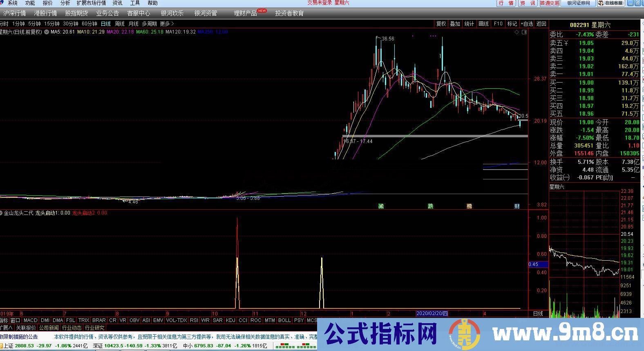
Task: Click stock code 002291 header
Action: pos(579,25)
